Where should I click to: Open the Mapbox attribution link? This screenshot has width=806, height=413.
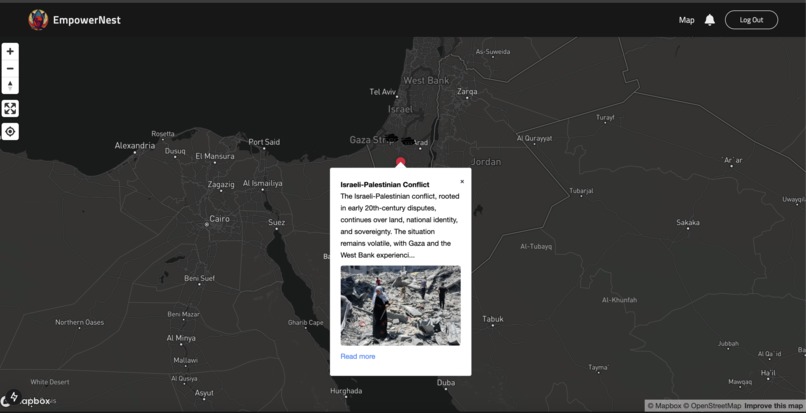point(664,406)
